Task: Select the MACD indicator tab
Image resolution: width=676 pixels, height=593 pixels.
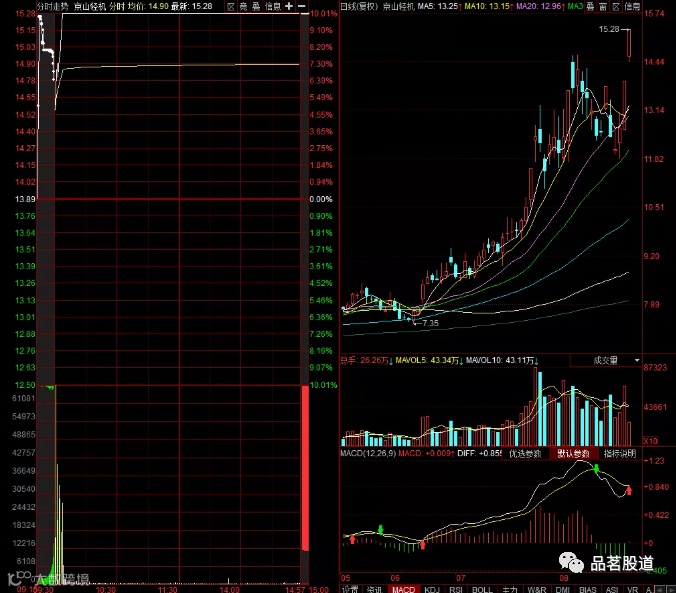Action: [404, 589]
